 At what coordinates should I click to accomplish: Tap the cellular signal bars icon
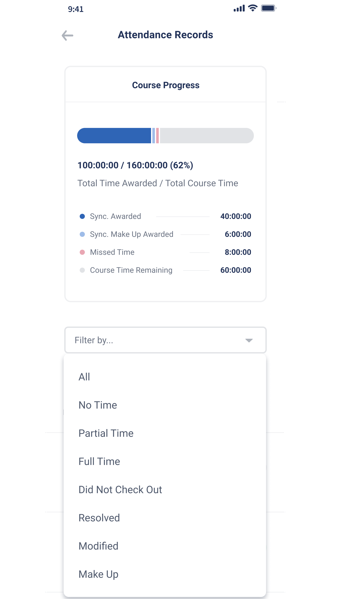click(x=239, y=8)
